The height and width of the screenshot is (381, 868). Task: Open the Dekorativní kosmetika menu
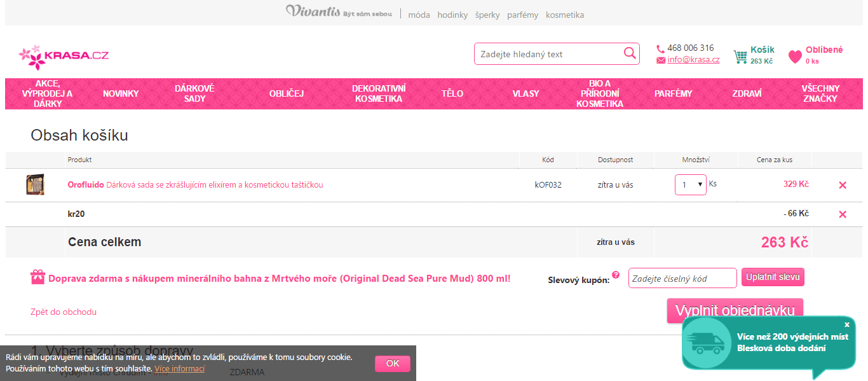tap(379, 94)
